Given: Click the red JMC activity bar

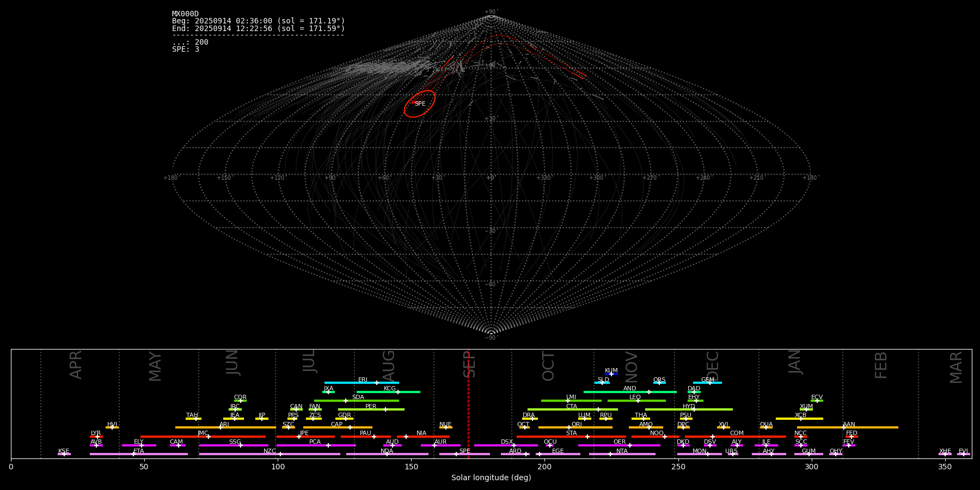Looking at the screenshot, I should point(203,437).
